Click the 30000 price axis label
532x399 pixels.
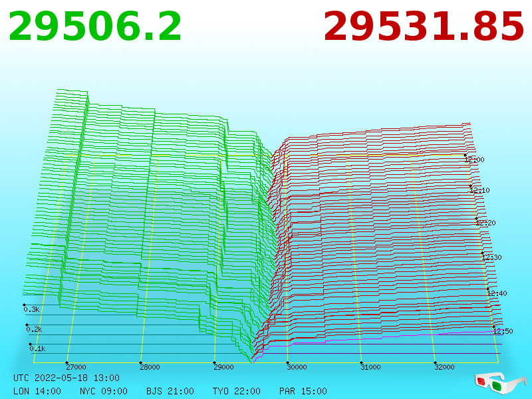pyautogui.click(x=297, y=367)
